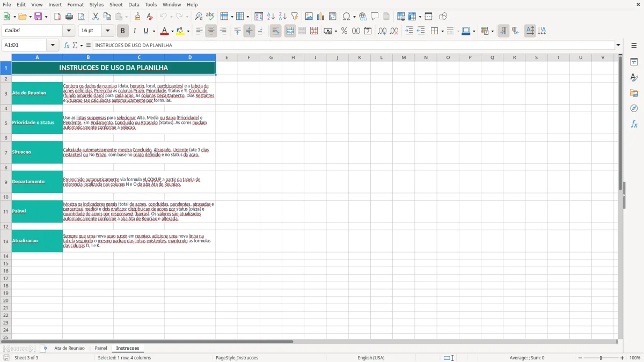This screenshot has width=644, height=362.
Task: Open sidebar Navigator compass icon
Action: coord(634,108)
